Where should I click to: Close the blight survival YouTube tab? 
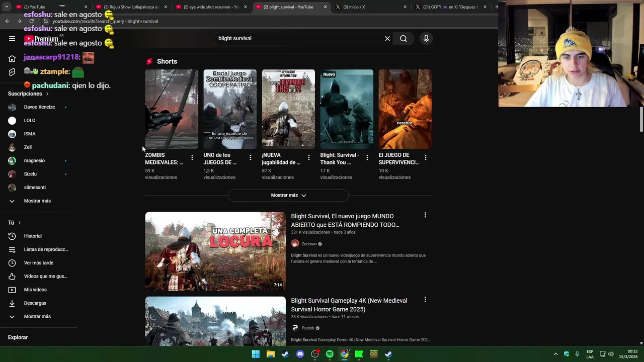coord(325,7)
